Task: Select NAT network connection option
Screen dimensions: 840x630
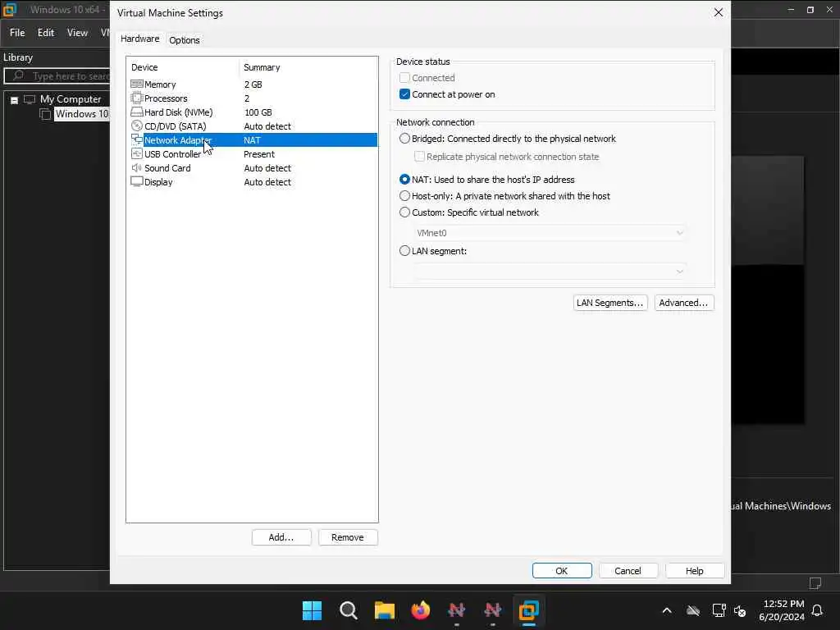Action: tap(404, 180)
